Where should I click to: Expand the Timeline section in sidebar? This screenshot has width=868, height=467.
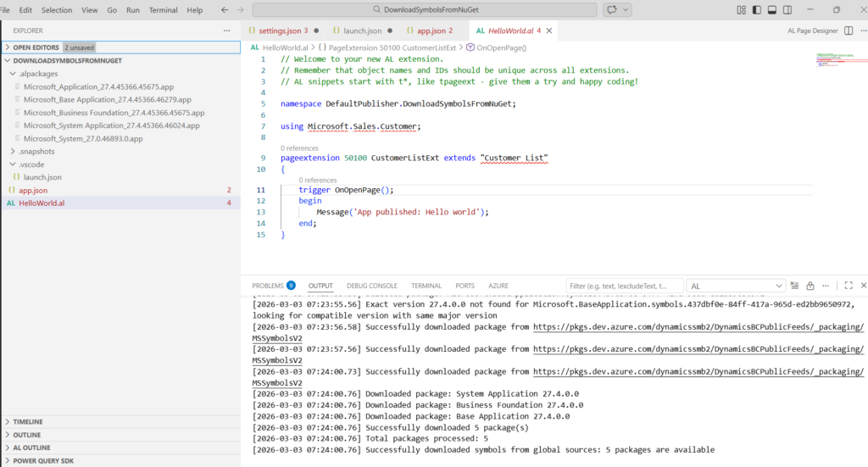point(27,421)
